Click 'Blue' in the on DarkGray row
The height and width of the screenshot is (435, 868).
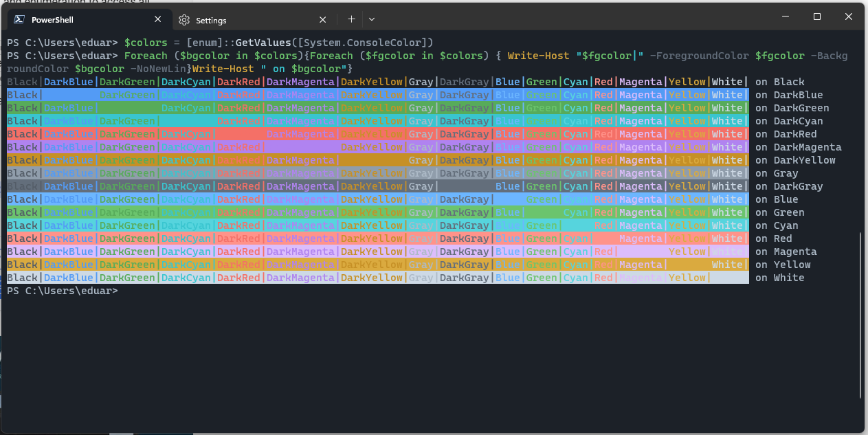(x=508, y=186)
